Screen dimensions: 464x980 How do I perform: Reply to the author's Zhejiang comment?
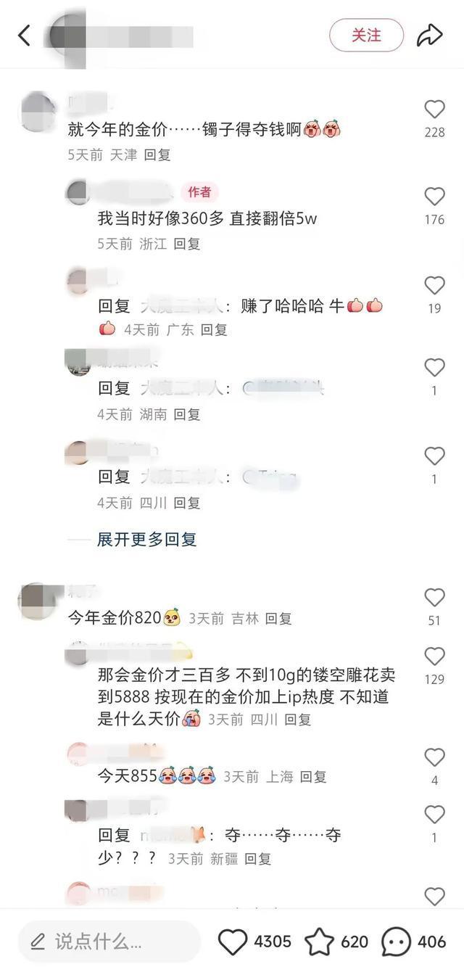(186, 244)
